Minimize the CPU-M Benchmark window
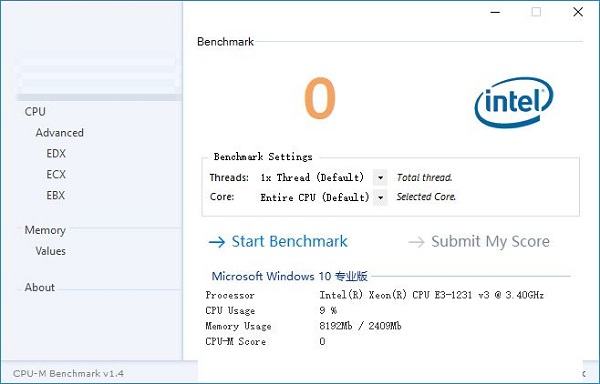Viewport: 600px width, 384px height. pyautogui.click(x=495, y=12)
